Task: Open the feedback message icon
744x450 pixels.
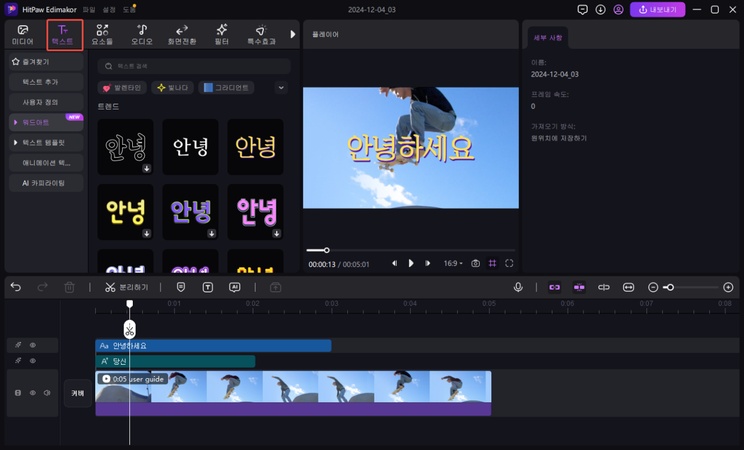Action: (x=583, y=9)
